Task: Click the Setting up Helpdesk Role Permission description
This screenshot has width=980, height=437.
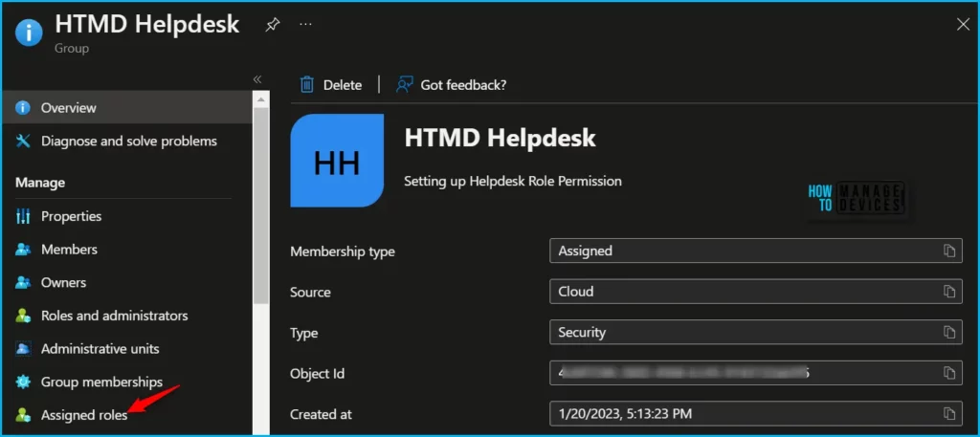Action: [513, 181]
